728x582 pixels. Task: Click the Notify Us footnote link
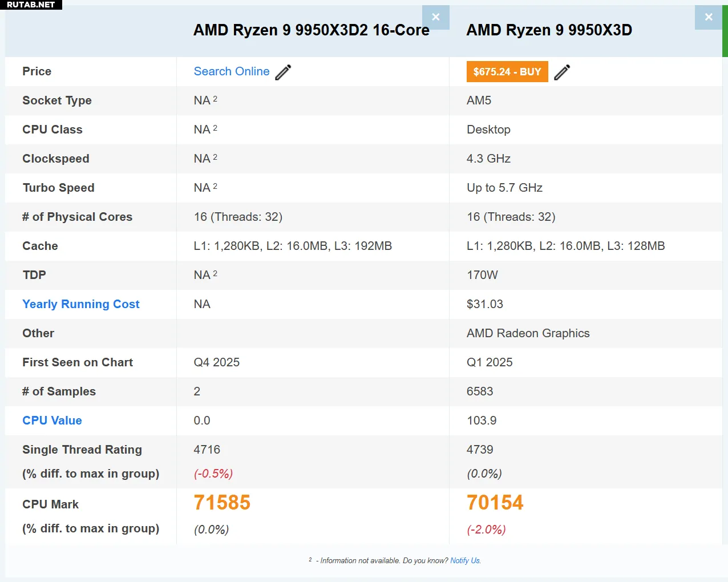point(465,561)
